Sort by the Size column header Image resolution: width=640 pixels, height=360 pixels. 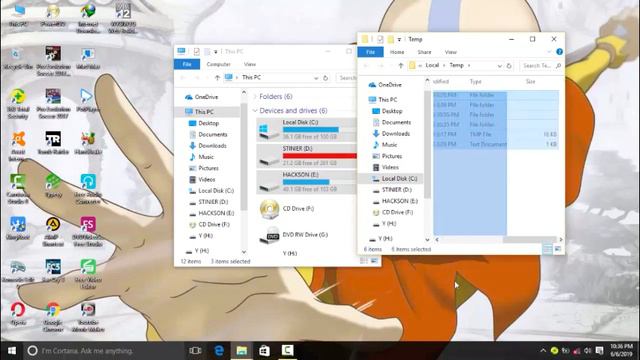[531, 82]
